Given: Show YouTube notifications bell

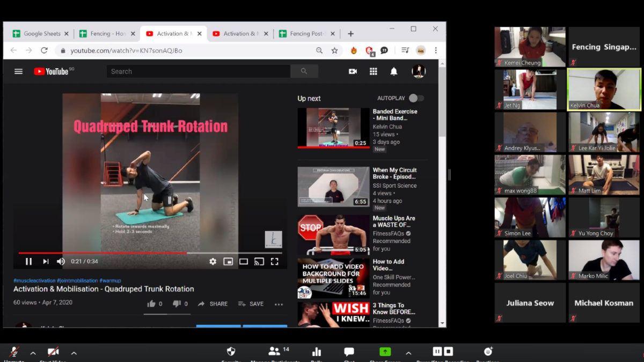Looking at the screenshot, I should tap(394, 71).
